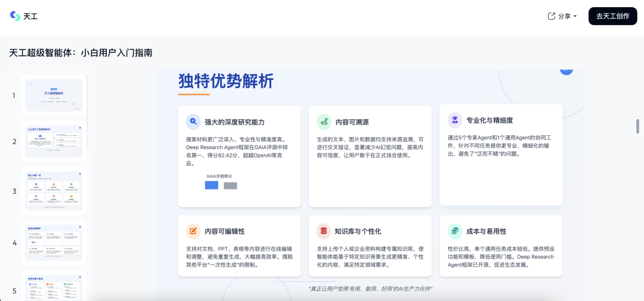Click the 去天工创作 button
The image size is (644, 301).
point(613,16)
